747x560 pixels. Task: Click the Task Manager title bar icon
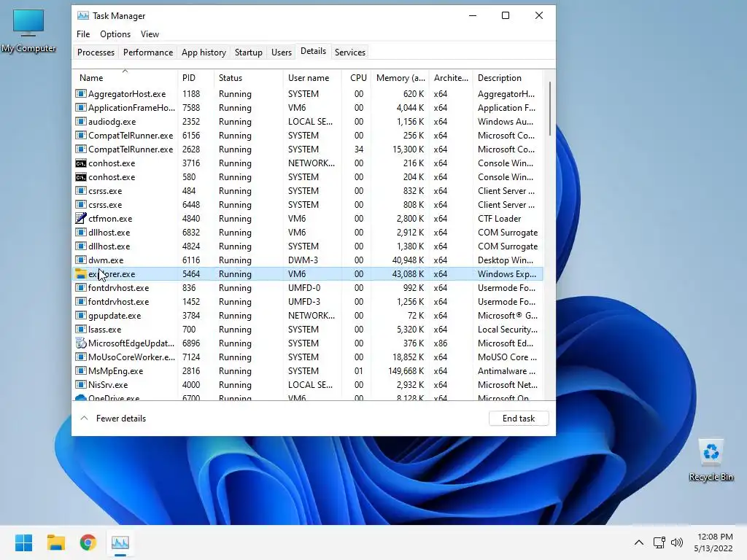tap(83, 16)
